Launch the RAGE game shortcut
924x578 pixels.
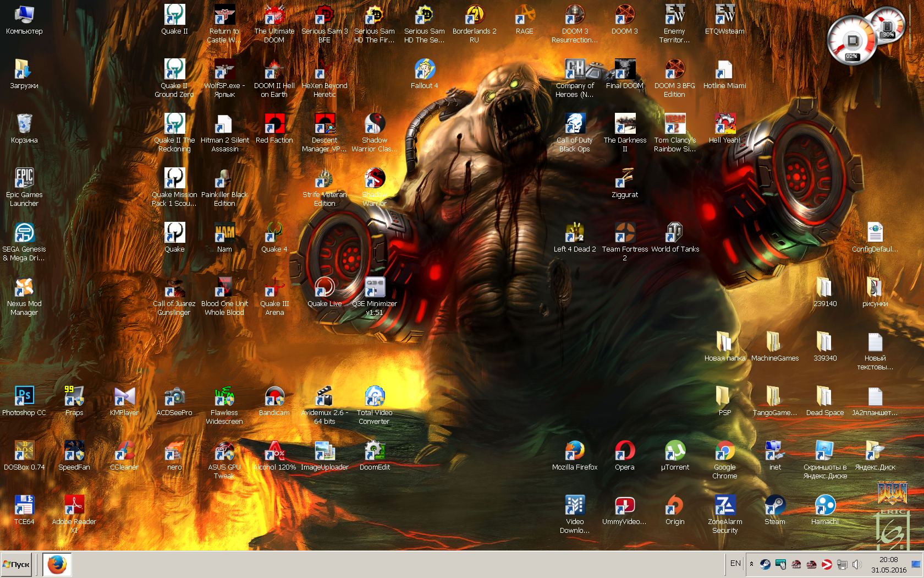pyautogui.click(x=525, y=19)
